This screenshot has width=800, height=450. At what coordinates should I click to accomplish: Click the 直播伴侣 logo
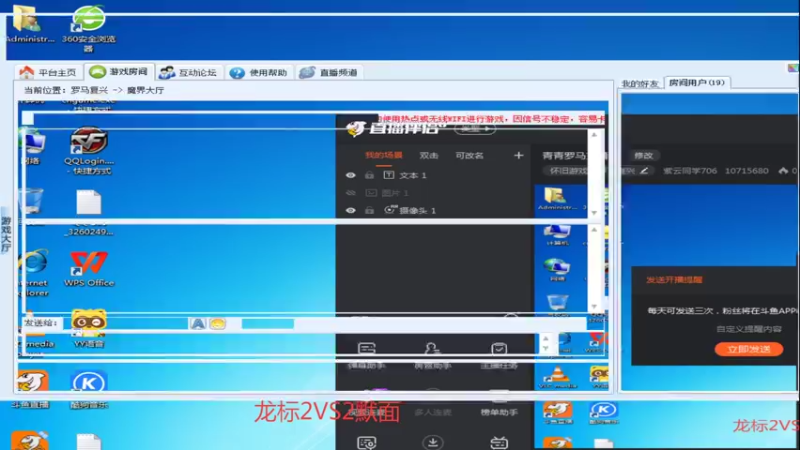(392, 128)
